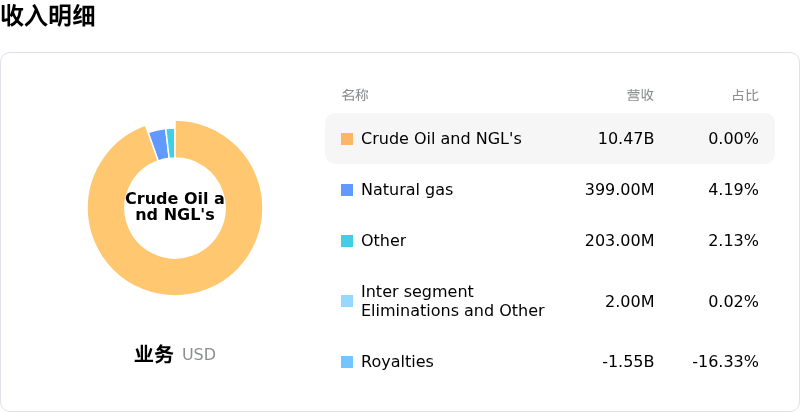The width and height of the screenshot is (800, 412).
Task: Select the Crude Oil and NGL's row
Action: pyautogui.click(x=549, y=139)
